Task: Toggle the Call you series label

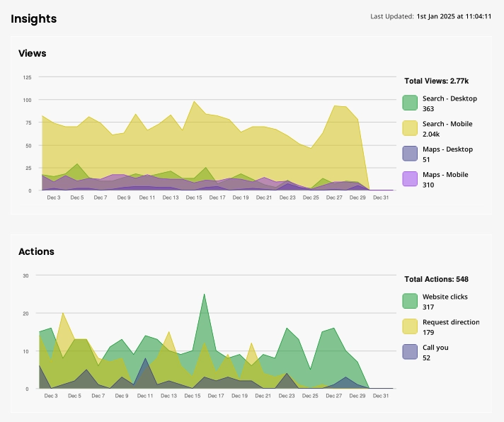Action: pyautogui.click(x=435, y=348)
